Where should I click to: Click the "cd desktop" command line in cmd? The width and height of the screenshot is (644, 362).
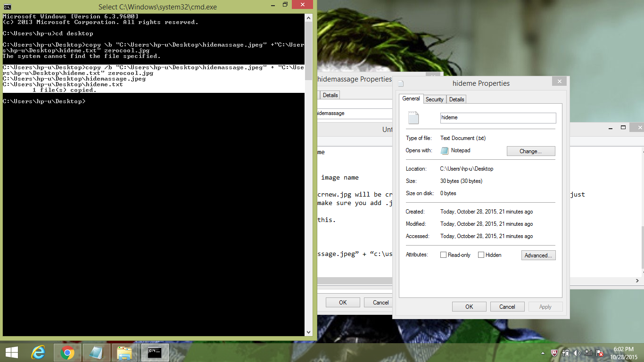tap(48, 33)
